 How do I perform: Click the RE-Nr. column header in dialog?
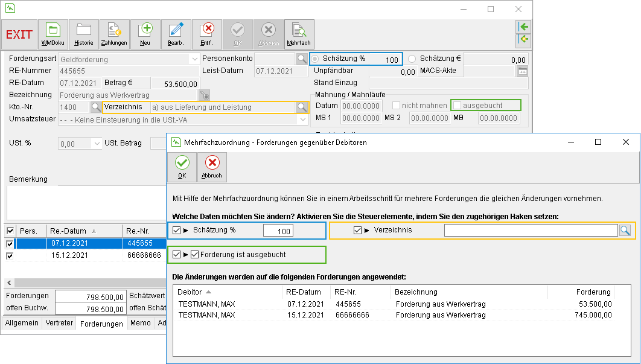(x=360, y=292)
